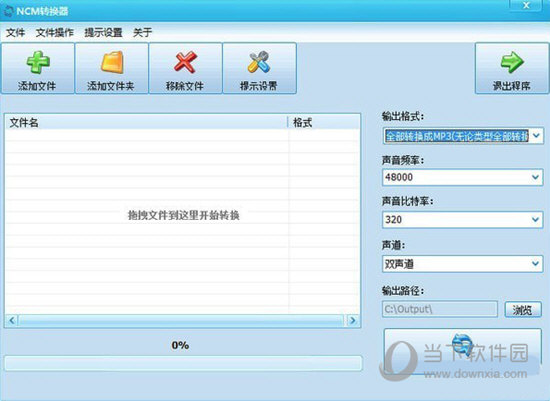This screenshot has height=401, width=550.
Task: Close the NCM converter window
Action: click(x=526, y=5)
